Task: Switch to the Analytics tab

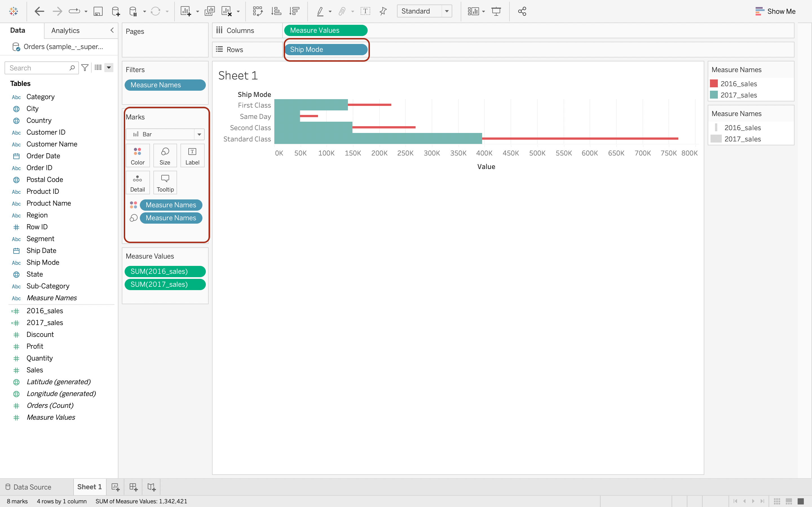Action: (65, 30)
